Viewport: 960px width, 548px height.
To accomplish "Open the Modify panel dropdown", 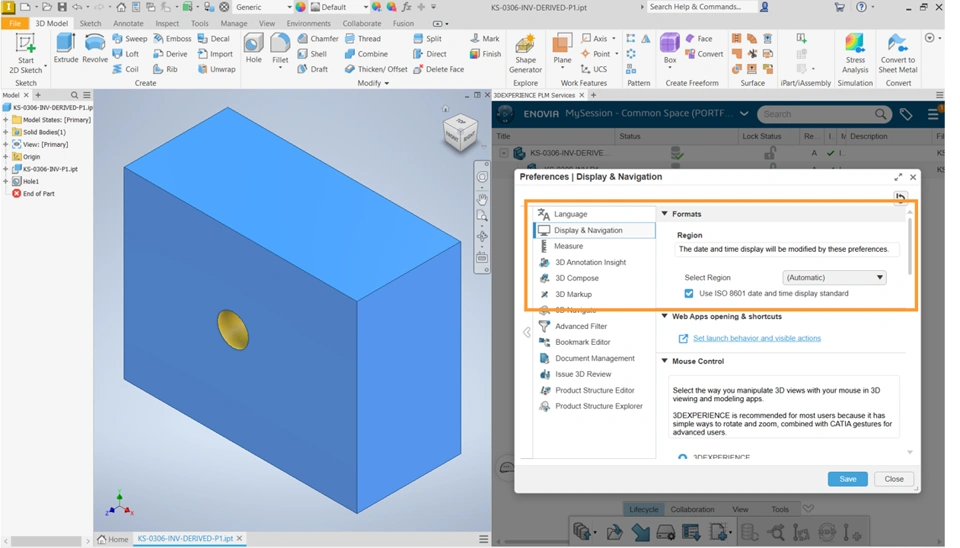I will pos(373,83).
